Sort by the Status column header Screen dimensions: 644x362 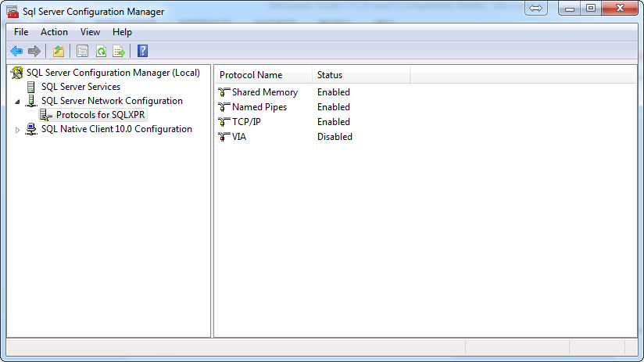tap(361, 75)
